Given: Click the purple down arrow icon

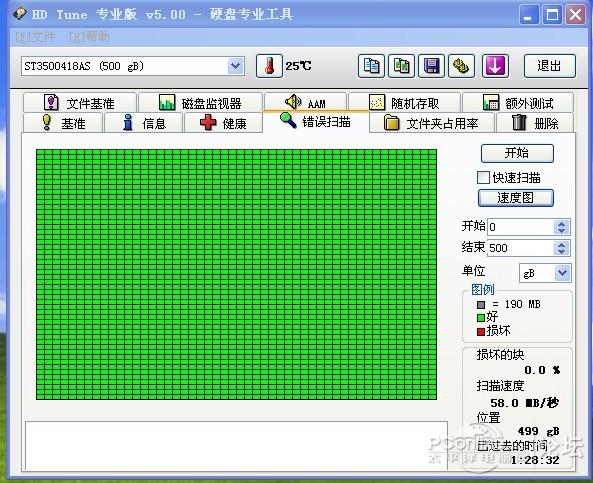Looking at the screenshot, I should [x=495, y=66].
